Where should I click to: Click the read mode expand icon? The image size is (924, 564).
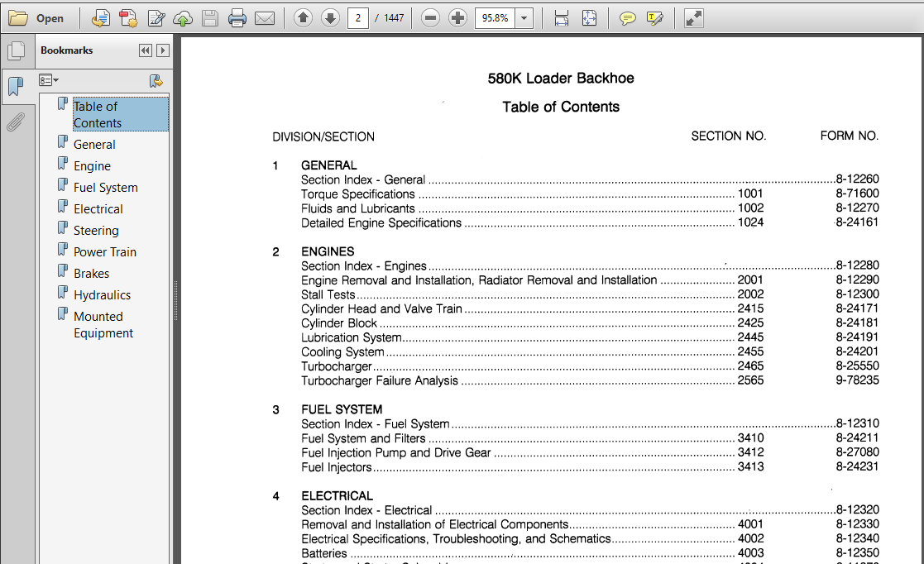(x=693, y=18)
